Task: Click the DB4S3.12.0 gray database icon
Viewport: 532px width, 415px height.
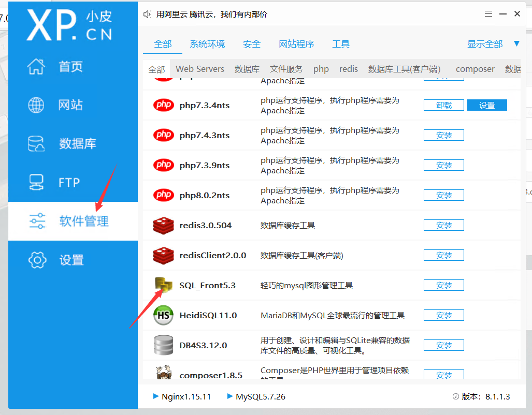Action: [164, 345]
